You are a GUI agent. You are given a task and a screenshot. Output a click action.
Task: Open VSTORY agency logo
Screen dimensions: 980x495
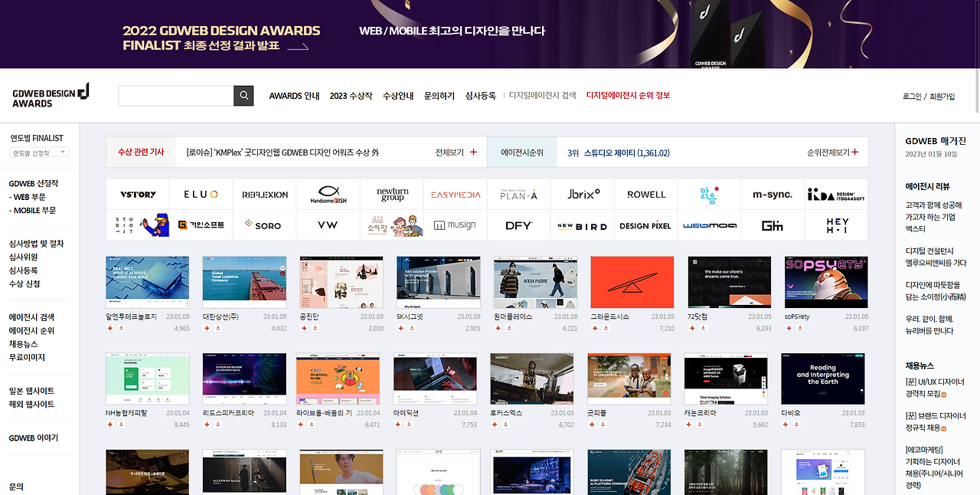[x=138, y=195]
